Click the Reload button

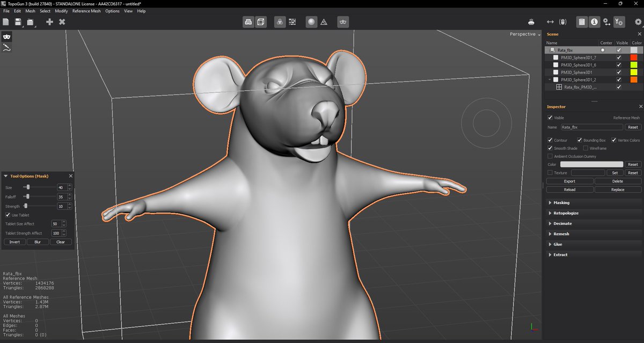click(x=570, y=189)
